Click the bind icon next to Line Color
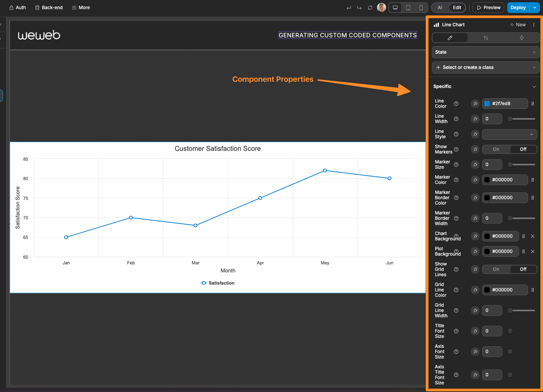The height and width of the screenshot is (392, 543). [x=475, y=103]
